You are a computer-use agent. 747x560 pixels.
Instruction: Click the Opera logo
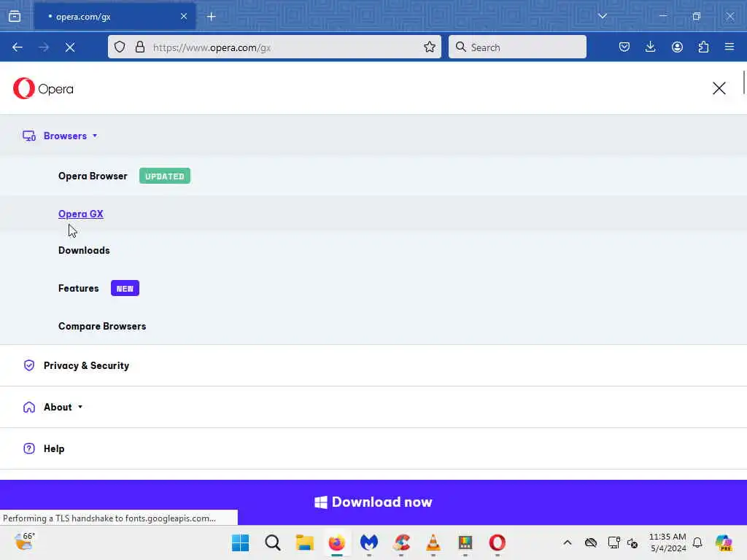[43, 88]
